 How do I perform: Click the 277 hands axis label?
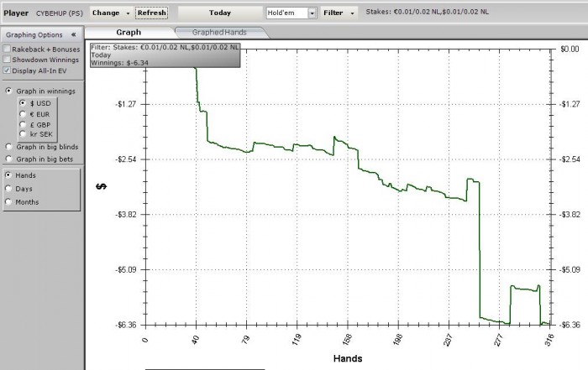click(498, 339)
